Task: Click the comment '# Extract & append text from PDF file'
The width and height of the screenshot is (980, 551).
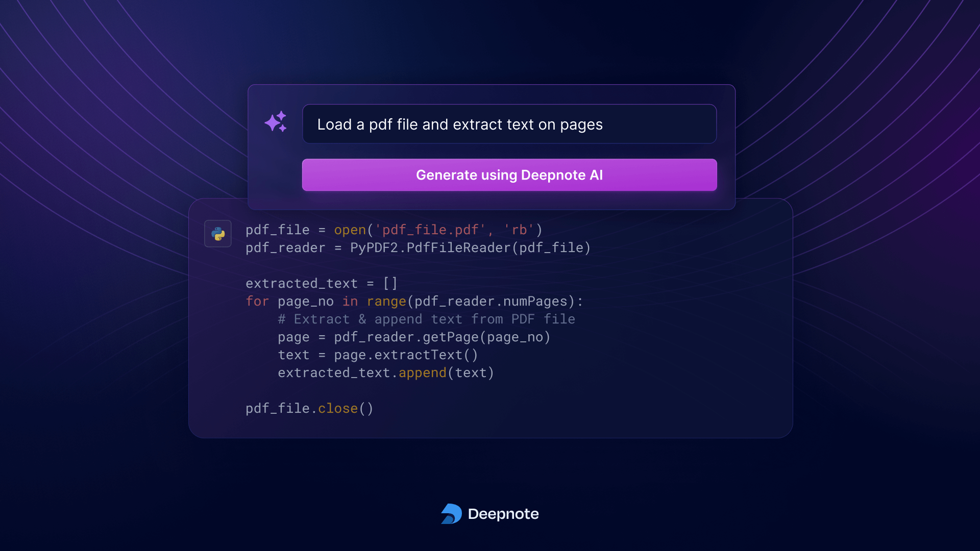Action: click(427, 319)
